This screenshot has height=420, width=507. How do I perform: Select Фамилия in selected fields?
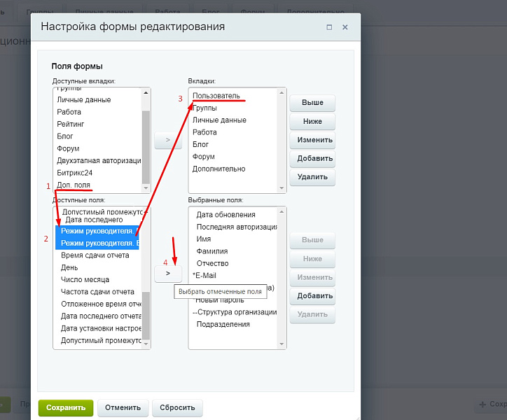tap(212, 251)
